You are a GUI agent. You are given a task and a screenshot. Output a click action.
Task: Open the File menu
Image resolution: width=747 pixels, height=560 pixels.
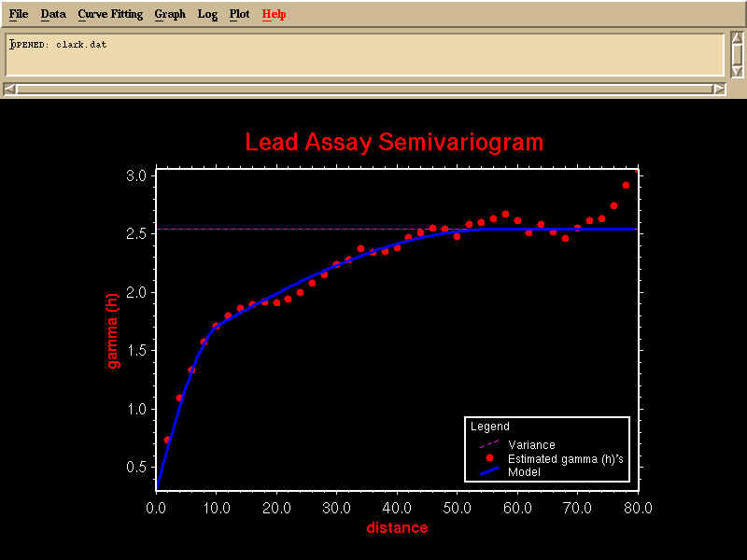point(19,14)
